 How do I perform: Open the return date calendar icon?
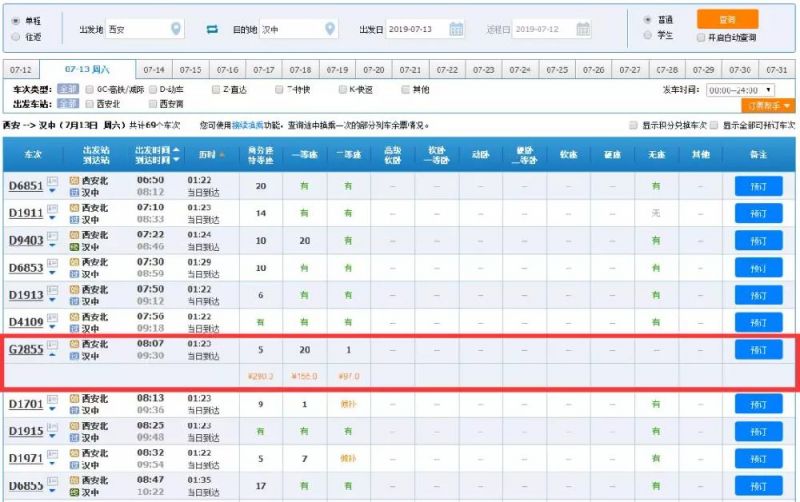click(583, 29)
